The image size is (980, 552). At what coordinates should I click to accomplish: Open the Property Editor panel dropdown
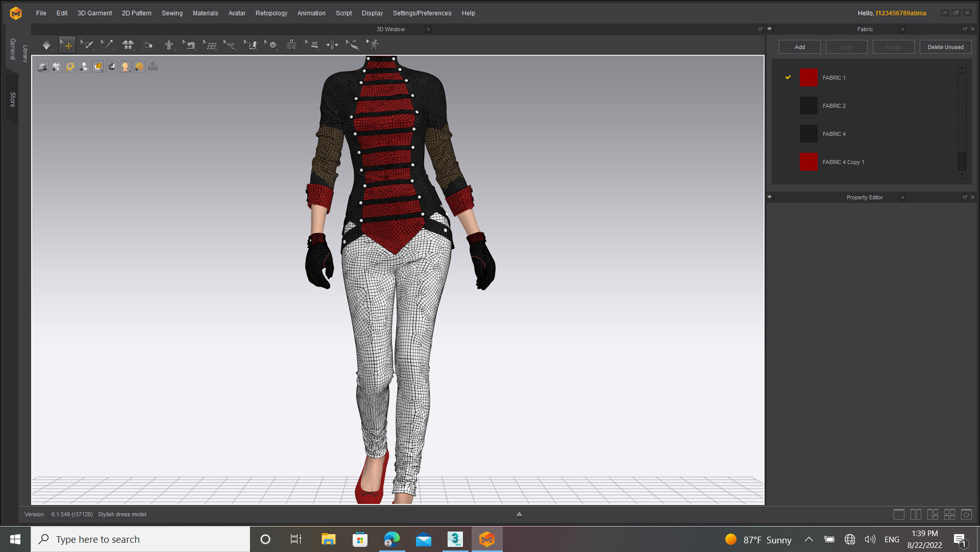coord(903,197)
